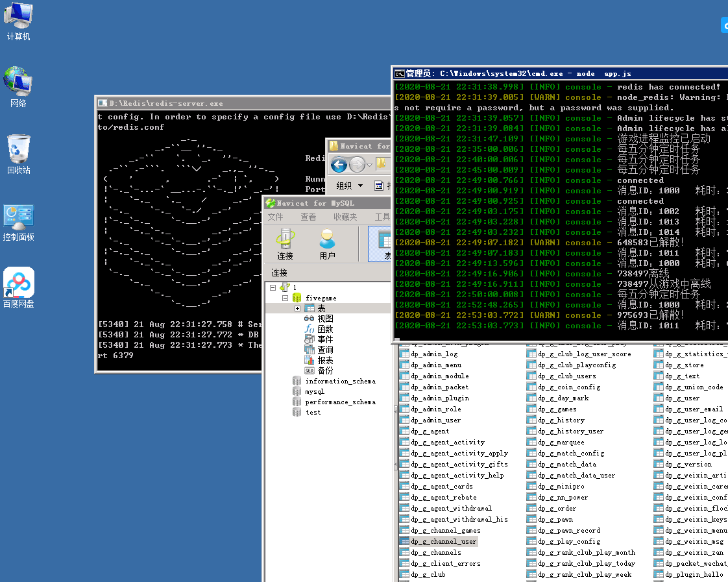Click the Explorer back navigation button
Image resolution: width=728 pixels, height=582 pixels.
tap(339, 165)
